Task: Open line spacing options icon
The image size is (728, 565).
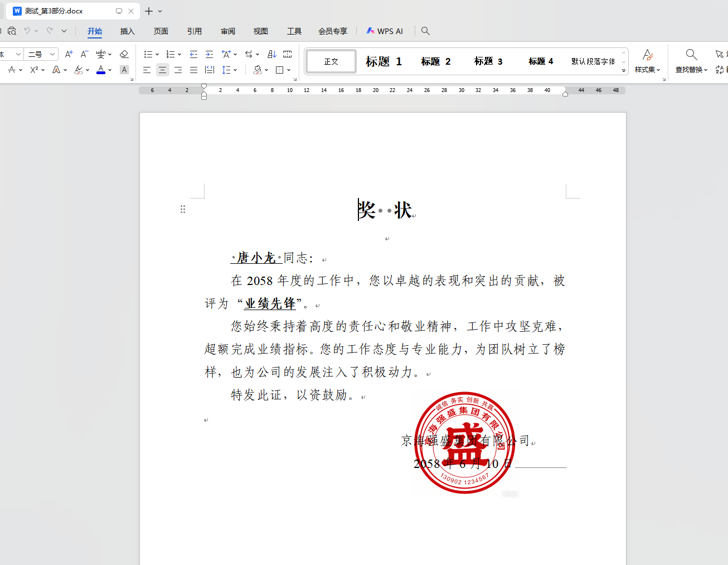Action: coord(226,70)
